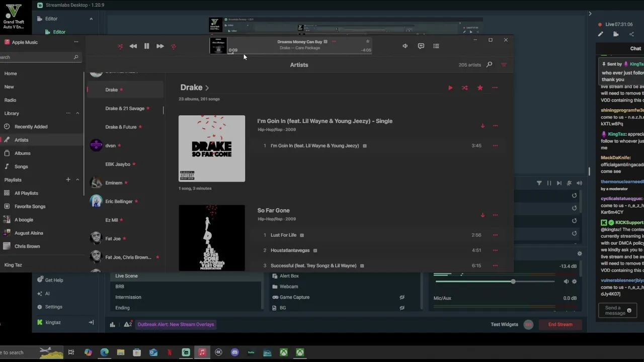Open the mixer source settings gear
This screenshot has height=362, width=644.
click(x=574, y=282)
